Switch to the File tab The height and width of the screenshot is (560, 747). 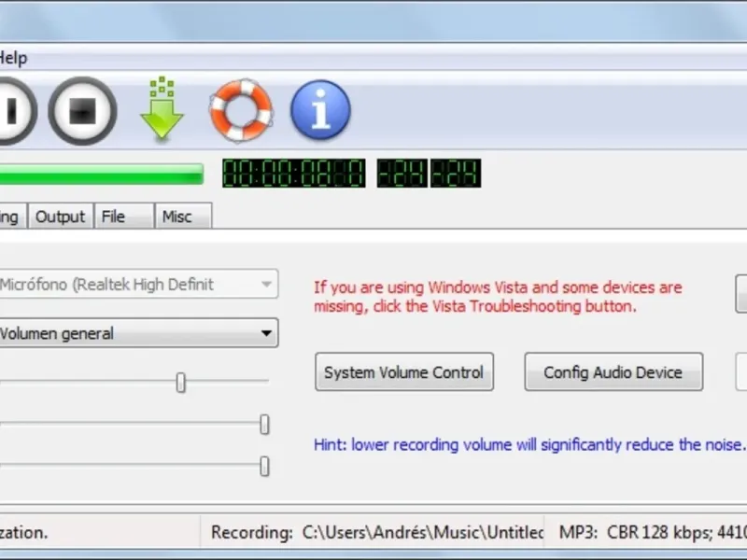tap(124, 217)
